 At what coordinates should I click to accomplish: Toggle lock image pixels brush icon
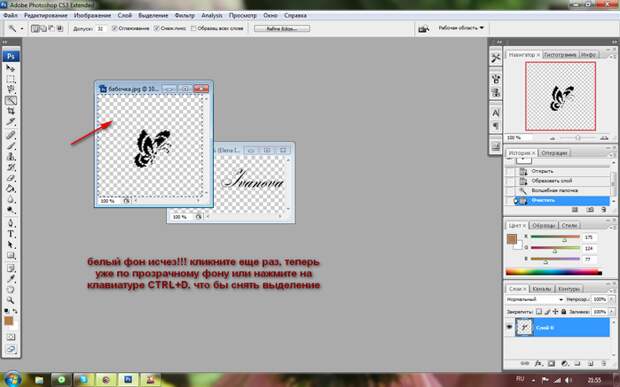[547, 311]
